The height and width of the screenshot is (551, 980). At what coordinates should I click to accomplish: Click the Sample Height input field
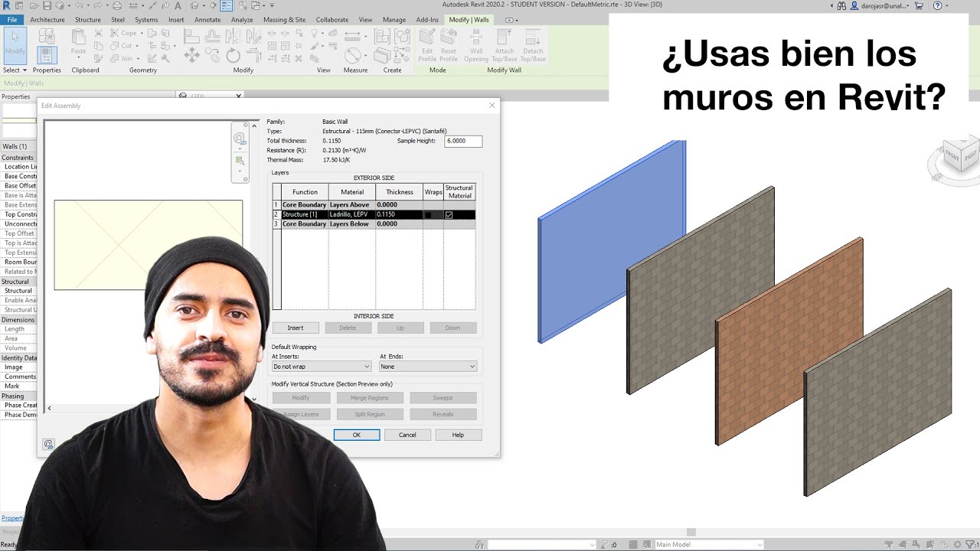[x=463, y=142]
